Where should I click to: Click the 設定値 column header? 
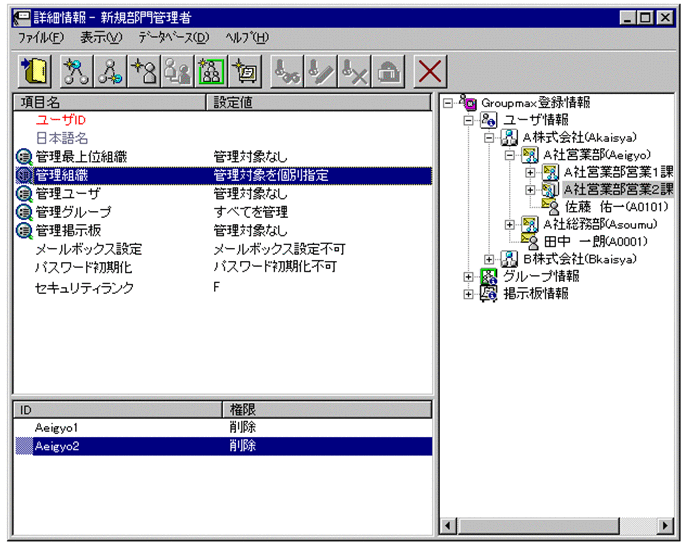[318, 102]
